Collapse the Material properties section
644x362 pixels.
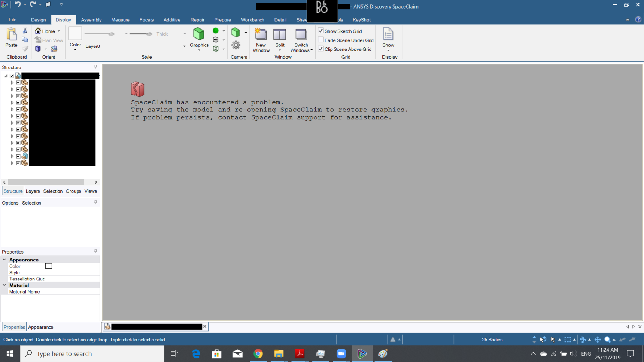coord(4,285)
